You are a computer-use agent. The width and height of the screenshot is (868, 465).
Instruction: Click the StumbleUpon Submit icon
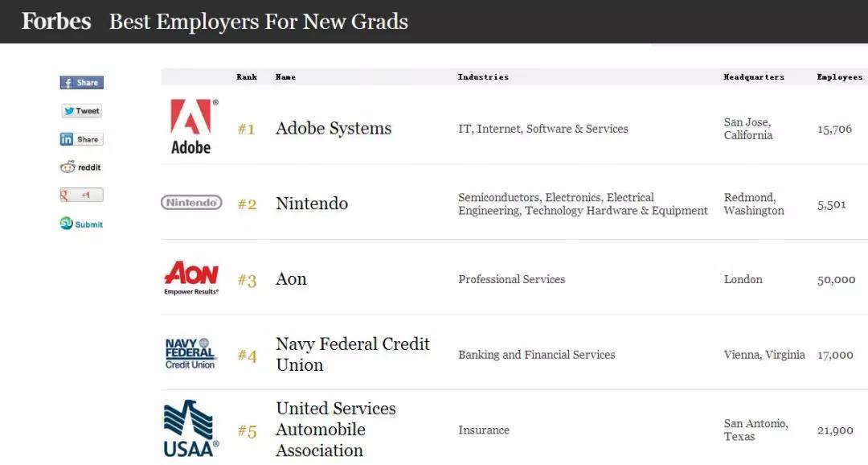click(81, 224)
